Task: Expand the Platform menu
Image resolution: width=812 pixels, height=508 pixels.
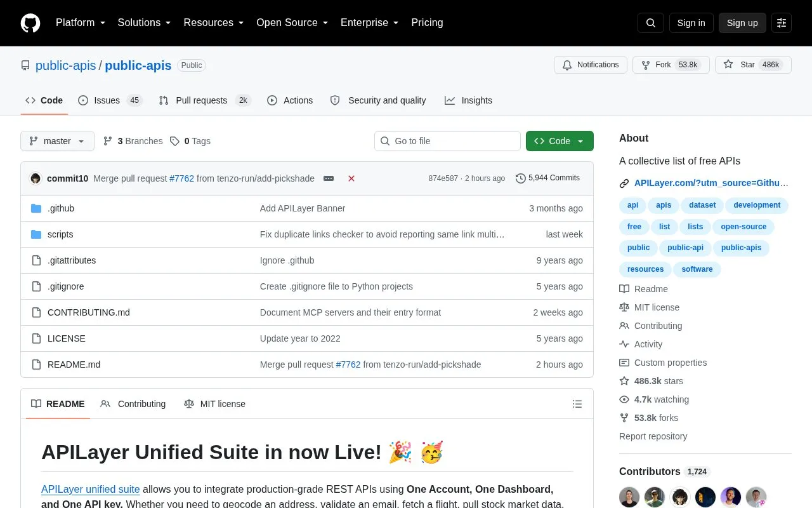Action: coord(81,23)
